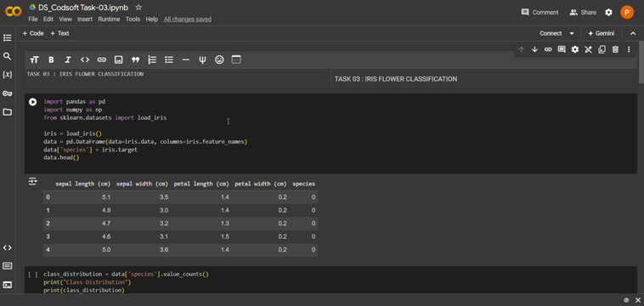Mirror the cell in a tab
This screenshot has width=644, height=306.
pyautogui.click(x=602, y=49)
